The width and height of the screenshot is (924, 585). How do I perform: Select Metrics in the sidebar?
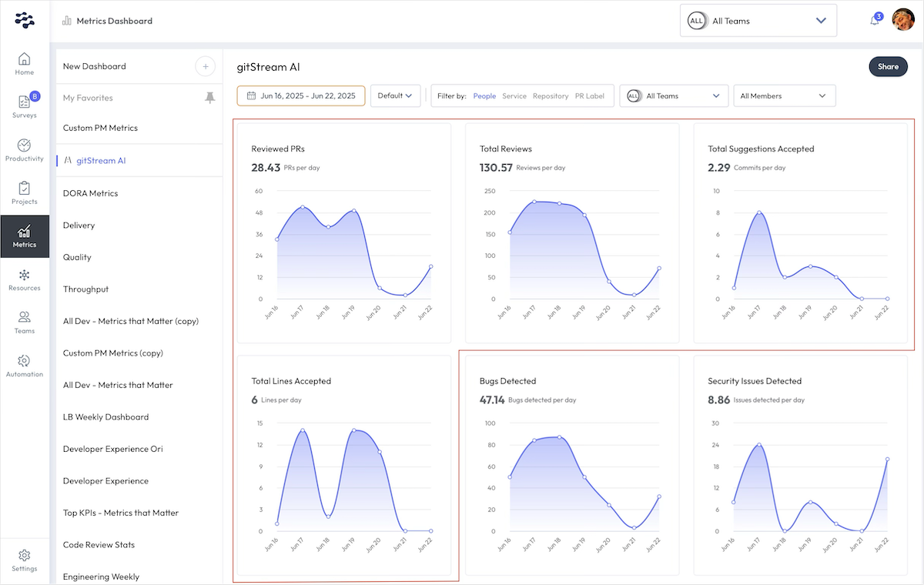25,236
